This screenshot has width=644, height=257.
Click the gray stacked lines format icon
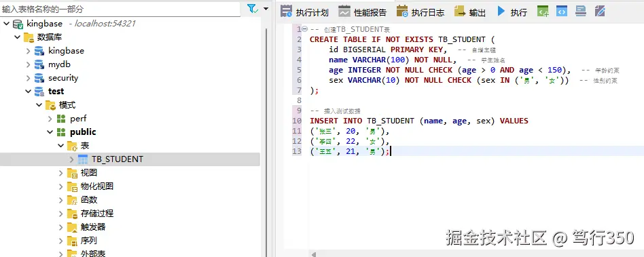(x=580, y=11)
